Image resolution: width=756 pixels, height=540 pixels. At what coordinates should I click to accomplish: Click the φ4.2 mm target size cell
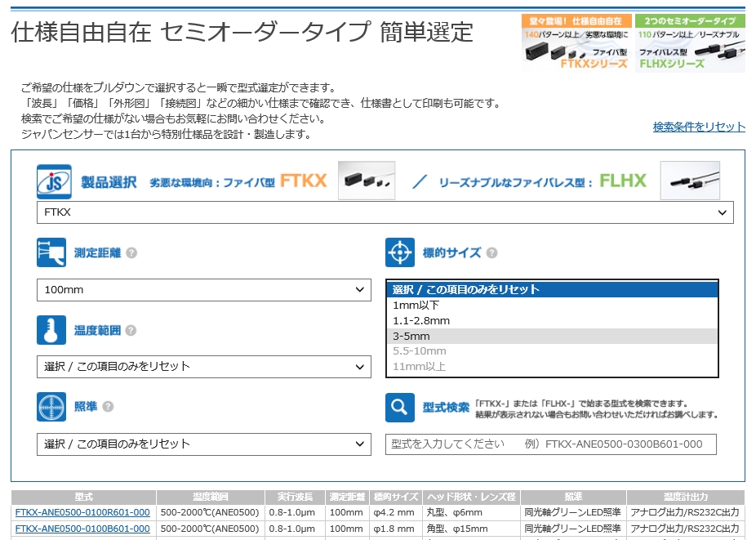396,512
